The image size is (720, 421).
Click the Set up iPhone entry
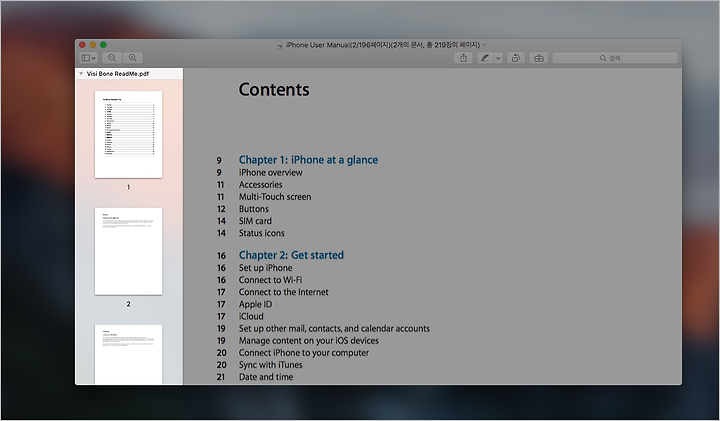click(265, 268)
